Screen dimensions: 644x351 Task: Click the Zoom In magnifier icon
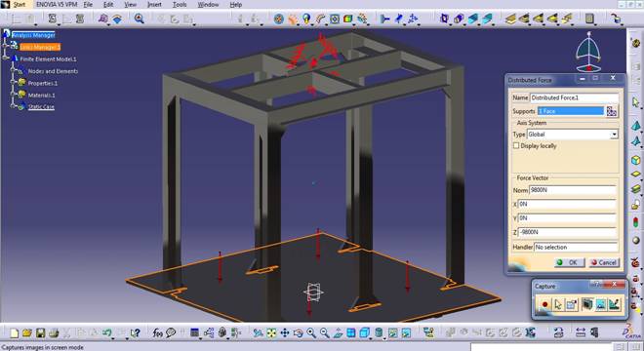click(x=311, y=332)
